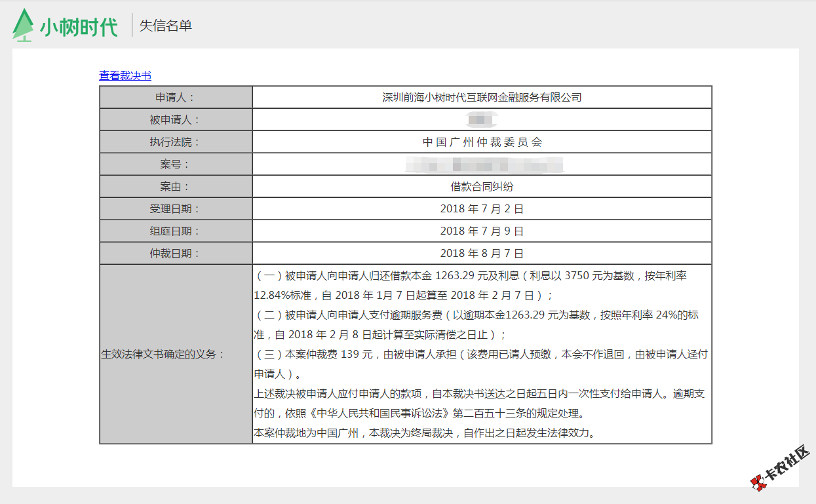Select the date 2018 年 7 月 9 日
Viewport: 816px width, 504px height.
(482, 231)
